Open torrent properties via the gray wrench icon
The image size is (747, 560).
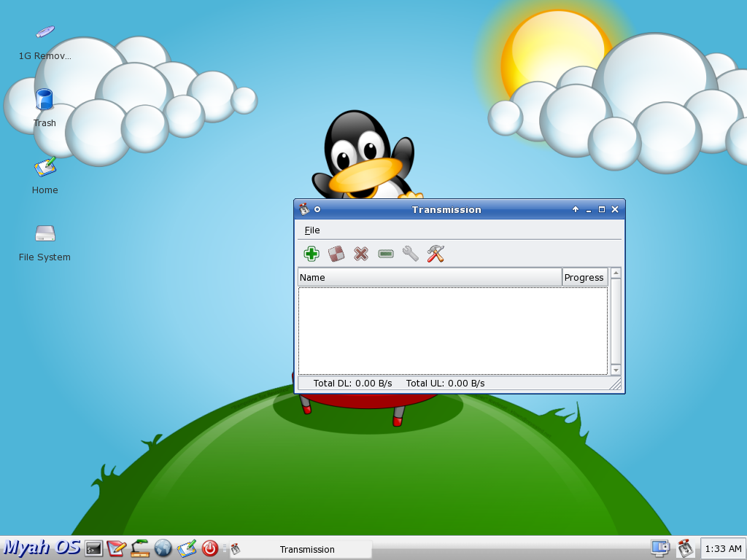click(x=411, y=254)
